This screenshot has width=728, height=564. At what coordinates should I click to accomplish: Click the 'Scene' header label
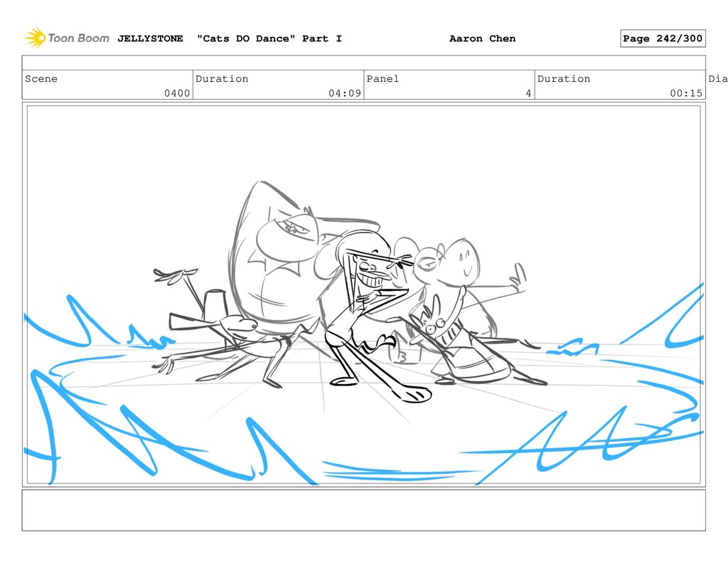[x=41, y=78]
